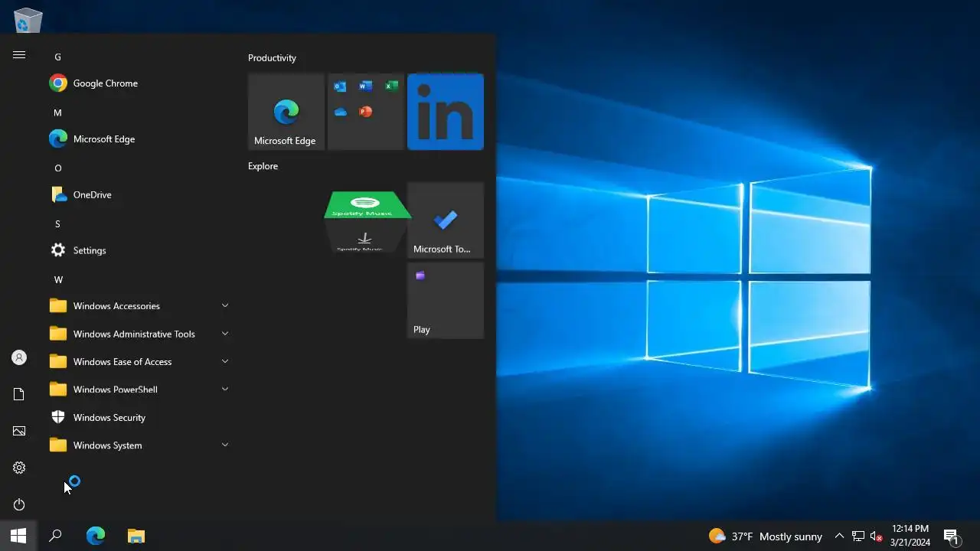Open the notifications Action Center icon

click(x=951, y=536)
